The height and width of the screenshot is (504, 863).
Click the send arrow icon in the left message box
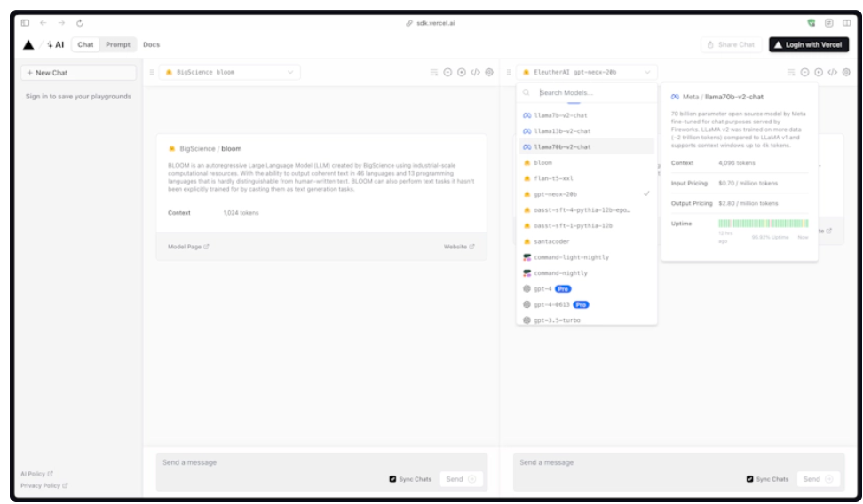pyautogui.click(x=471, y=479)
